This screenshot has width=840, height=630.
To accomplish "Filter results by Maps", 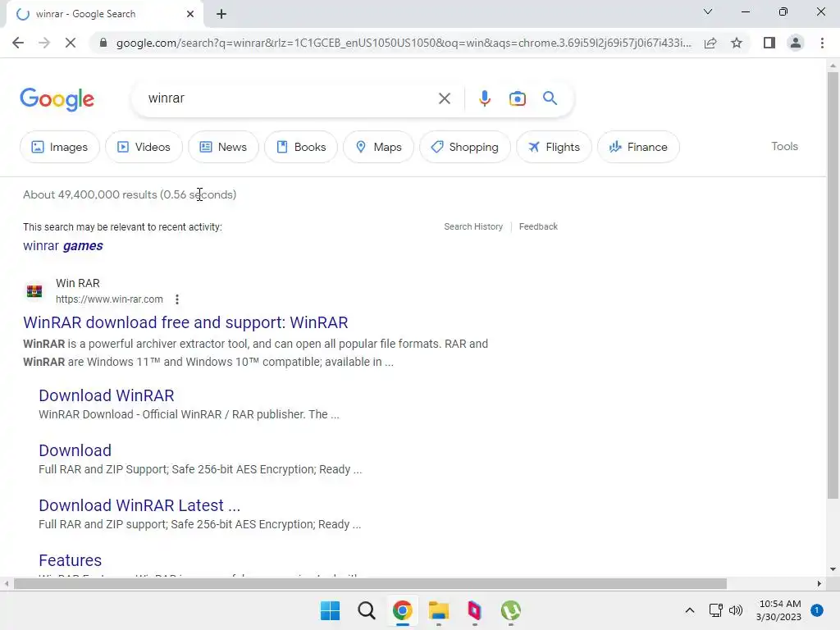I will pos(378,147).
